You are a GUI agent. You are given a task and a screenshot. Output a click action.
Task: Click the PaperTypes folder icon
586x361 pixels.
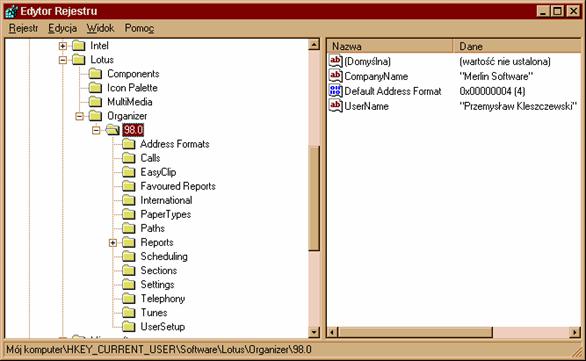(x=129, y=214)
